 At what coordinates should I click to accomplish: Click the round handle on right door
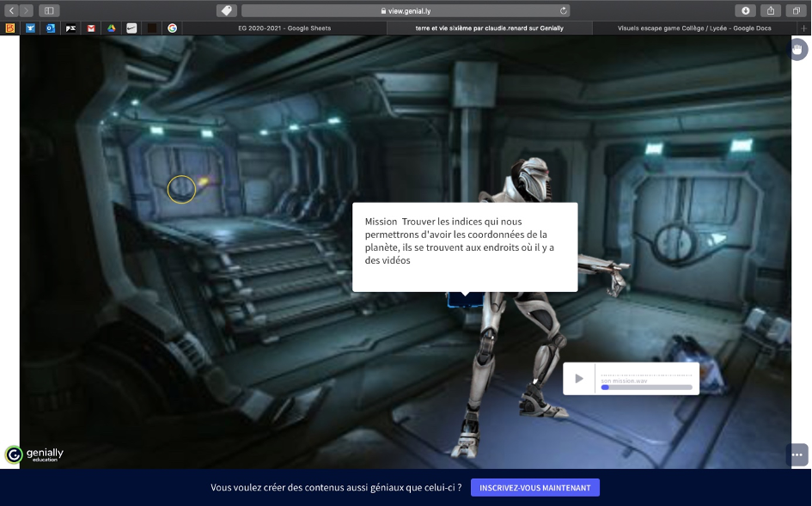675,241
